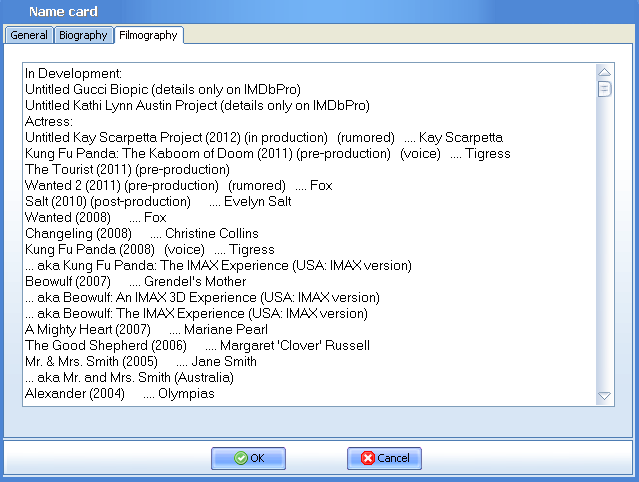Click the 'Untitled Gucci Biopic' line
The height and width of the screenshot is (482, 639).
163,89
